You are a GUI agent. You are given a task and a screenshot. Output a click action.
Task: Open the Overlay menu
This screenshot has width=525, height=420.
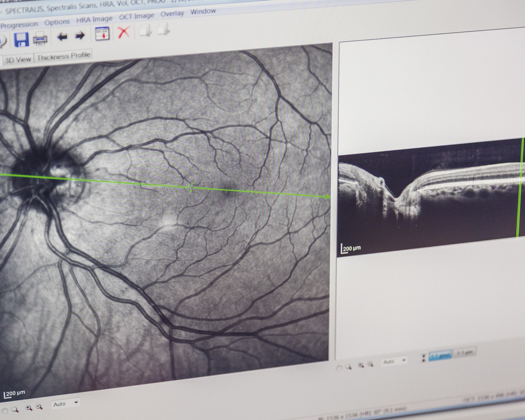172,13
